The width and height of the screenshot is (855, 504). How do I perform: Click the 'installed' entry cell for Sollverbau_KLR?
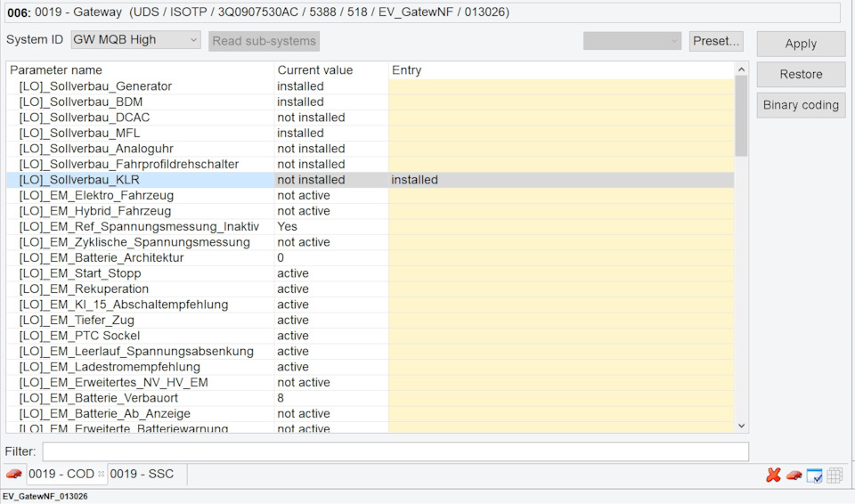(x=561, y=180)
